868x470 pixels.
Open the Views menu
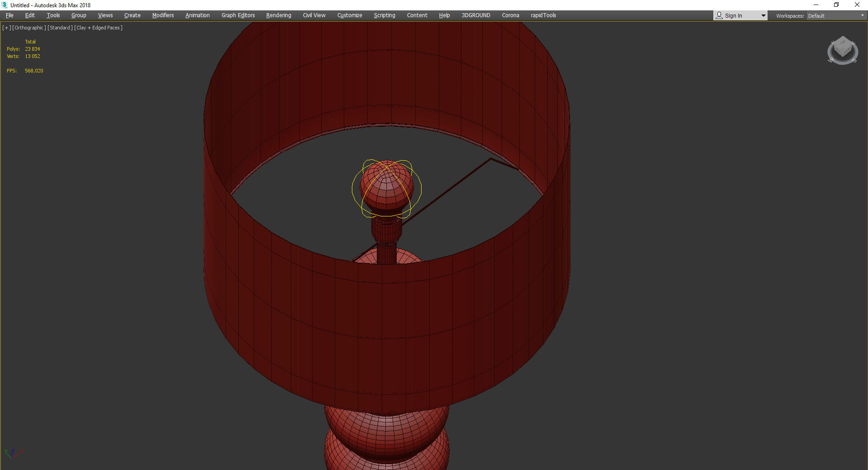pos(105,15)
